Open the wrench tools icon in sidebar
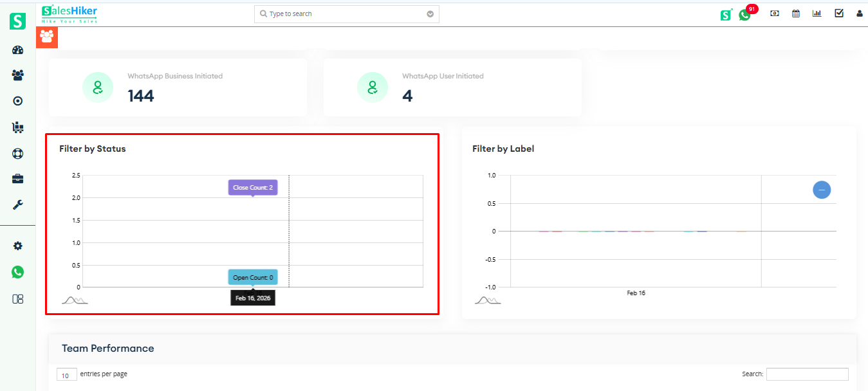The image size is (868, 391). pos(17,205)
